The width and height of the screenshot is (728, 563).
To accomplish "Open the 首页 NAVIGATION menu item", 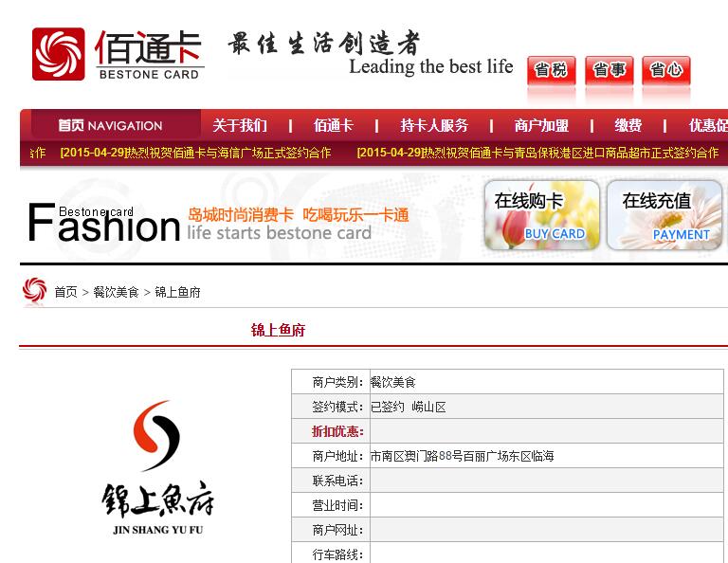I will tap(111, 125).
